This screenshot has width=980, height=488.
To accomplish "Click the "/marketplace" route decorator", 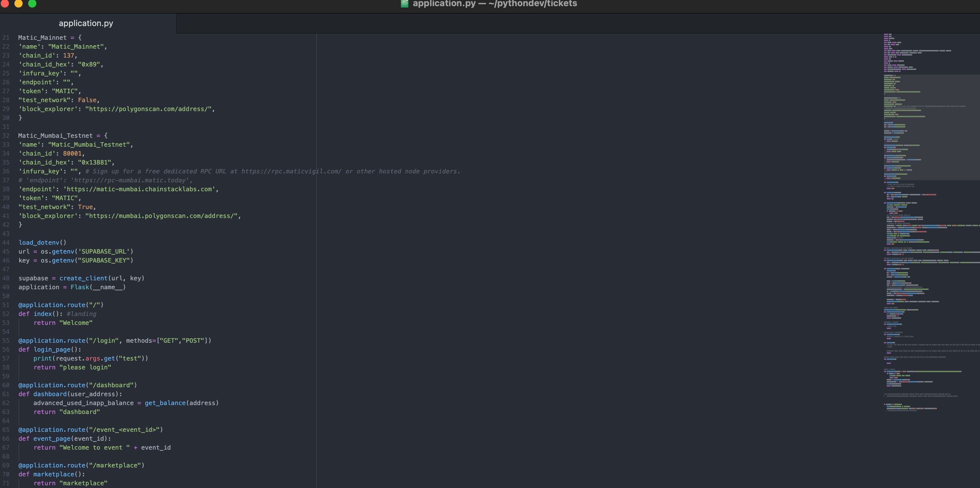I will [81, 466].
